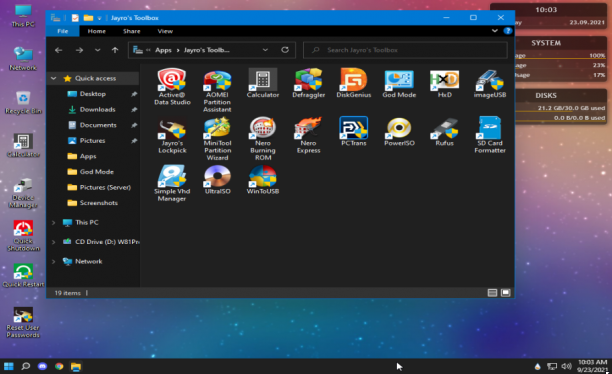Open the PCTrans shortcut
Screen dimensions: 612x374
[354, 132]
